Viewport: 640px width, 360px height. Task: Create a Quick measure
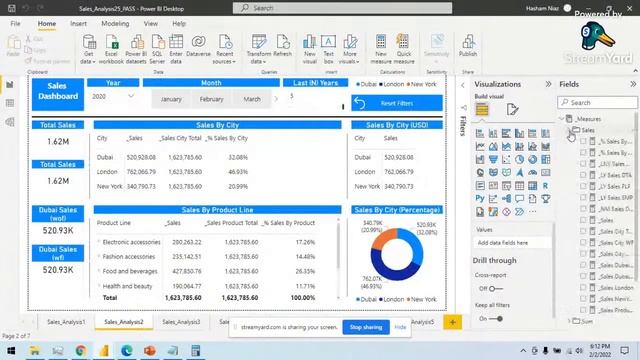pos(404,49)
